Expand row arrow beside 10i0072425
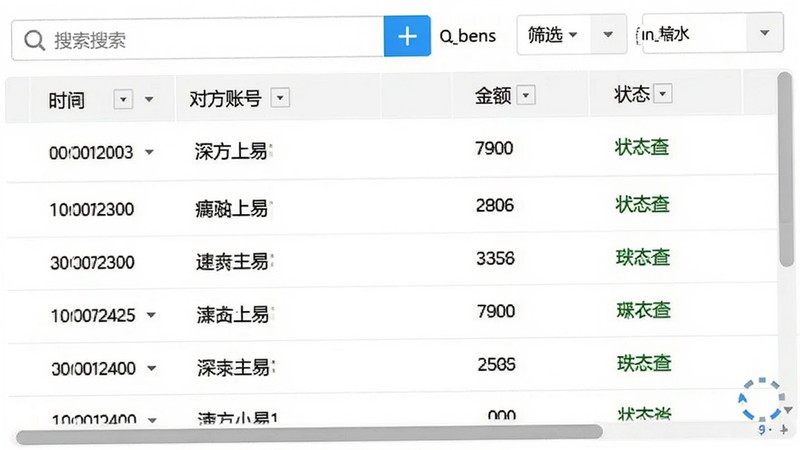This screenshot has width=800, height=450. 151,315
